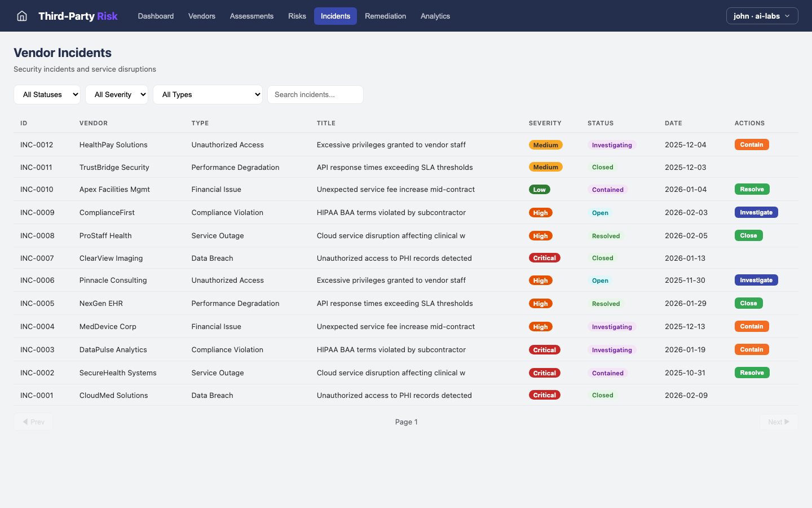Open the All Types dropdown
Screen dimensions: 812x508
tap(208, 94)
